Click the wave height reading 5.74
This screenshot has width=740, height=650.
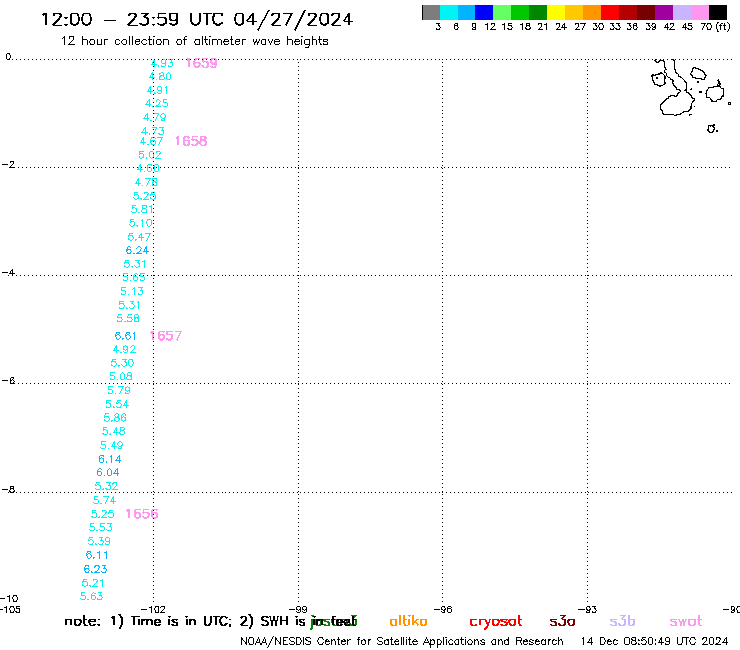[x=104, y=500]
